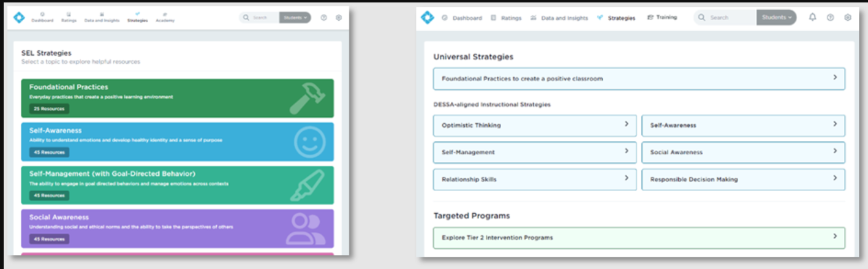
Task: Click the hammer icon on Foundational Practices card
Action: (308, 98)
